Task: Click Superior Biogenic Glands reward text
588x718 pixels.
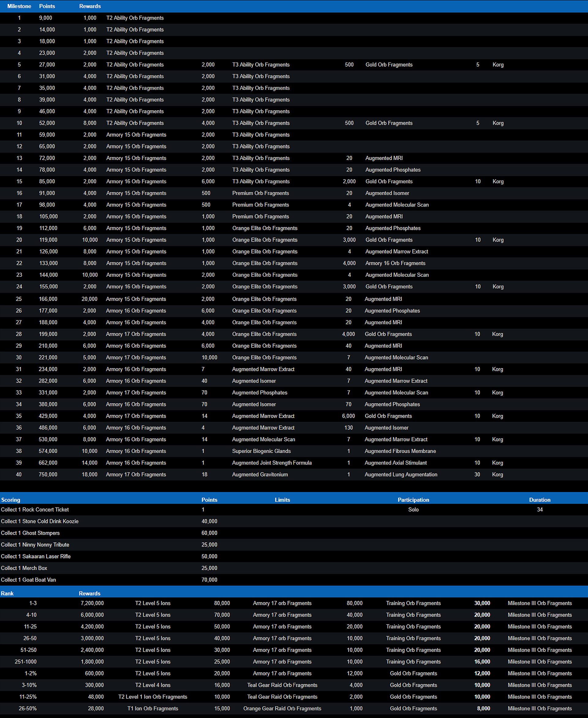Action: [x=261, y=451]
